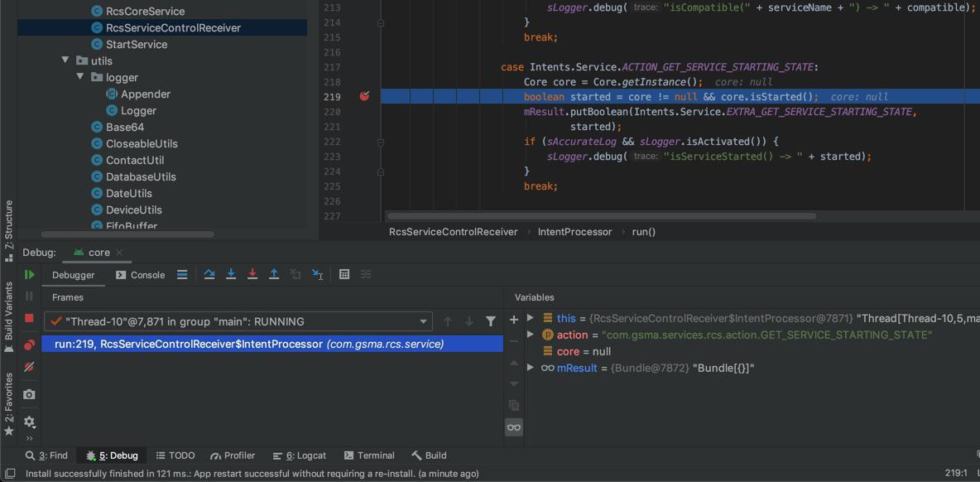Open the 2: Favorites side panel
The height and width of the screenshot is (482, 980).
(9, 404)
